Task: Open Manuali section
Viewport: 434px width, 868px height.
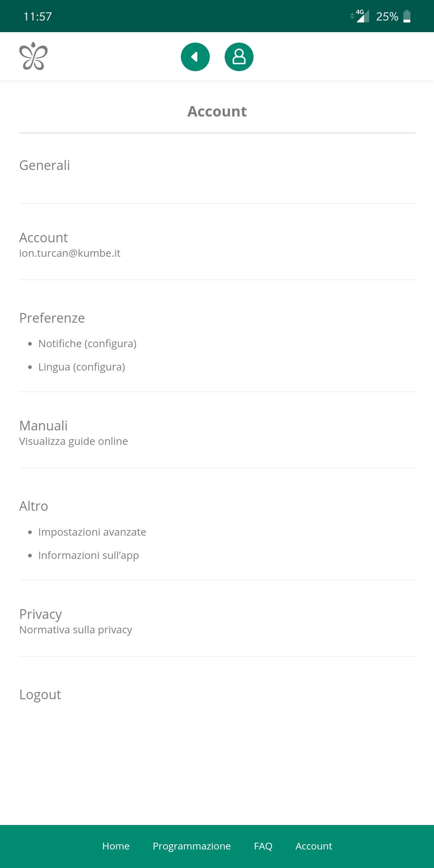Action: pos(43,426)
